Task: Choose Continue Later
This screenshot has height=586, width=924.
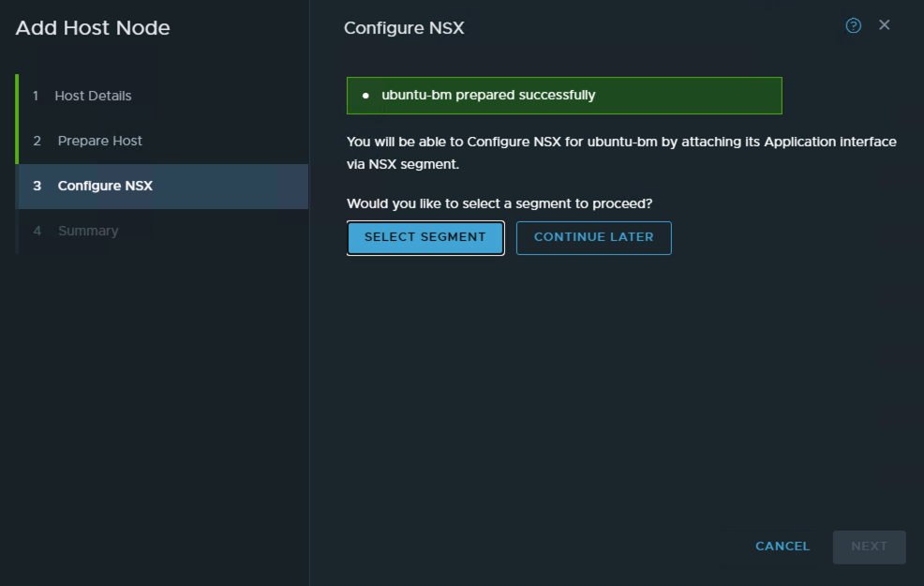Action: [593, 237]
